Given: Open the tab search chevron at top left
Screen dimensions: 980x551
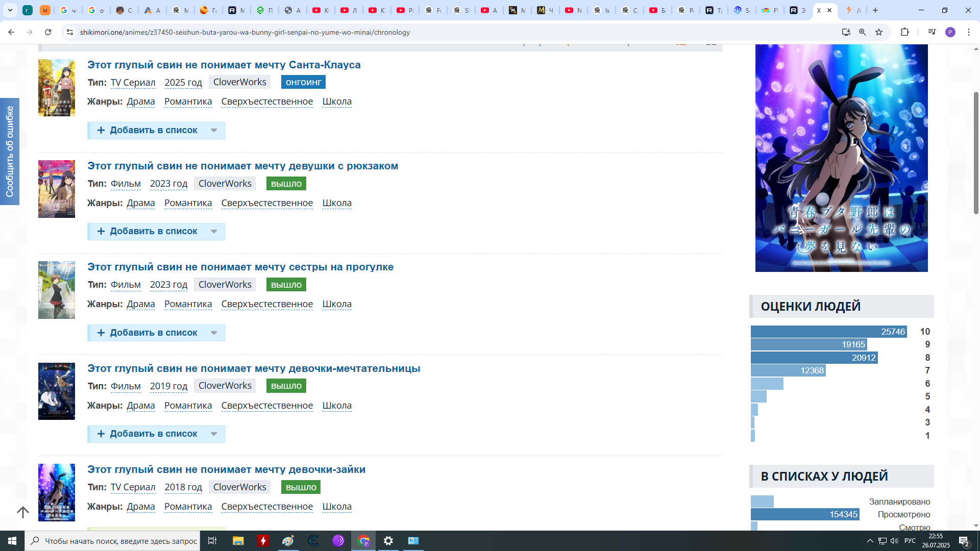Looking at the screenshot, I should (x=10, y=10).
